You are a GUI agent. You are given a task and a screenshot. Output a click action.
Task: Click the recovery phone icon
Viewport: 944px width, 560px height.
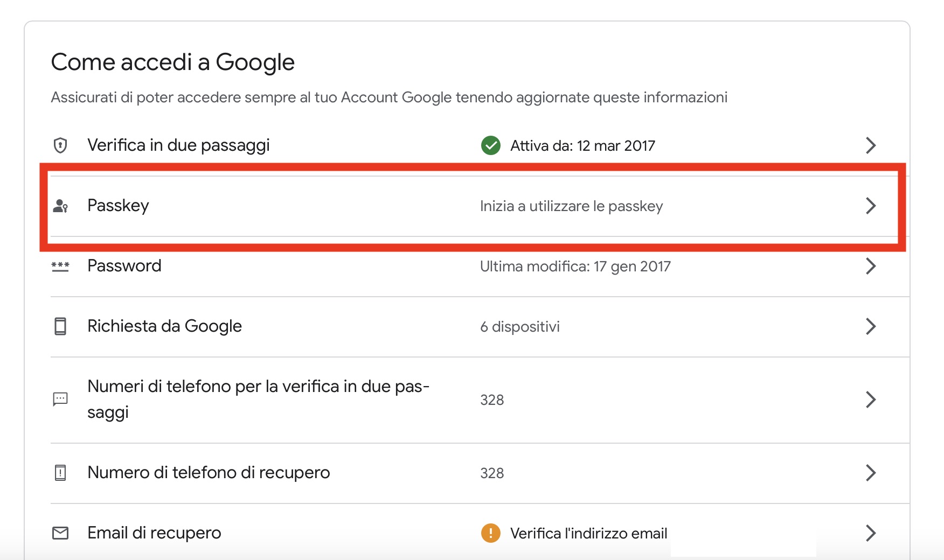pyautogui.click(x=60, y=473)
